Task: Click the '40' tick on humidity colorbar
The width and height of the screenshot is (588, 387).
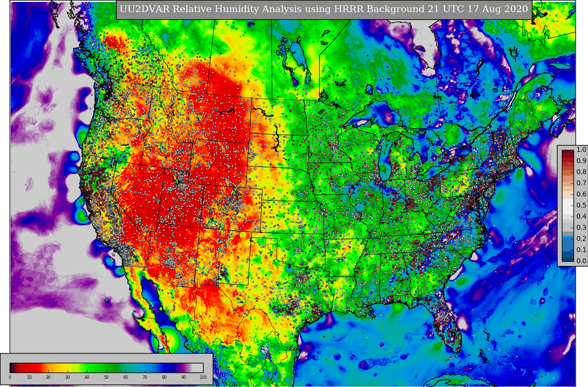Action: tap(87, 377)
